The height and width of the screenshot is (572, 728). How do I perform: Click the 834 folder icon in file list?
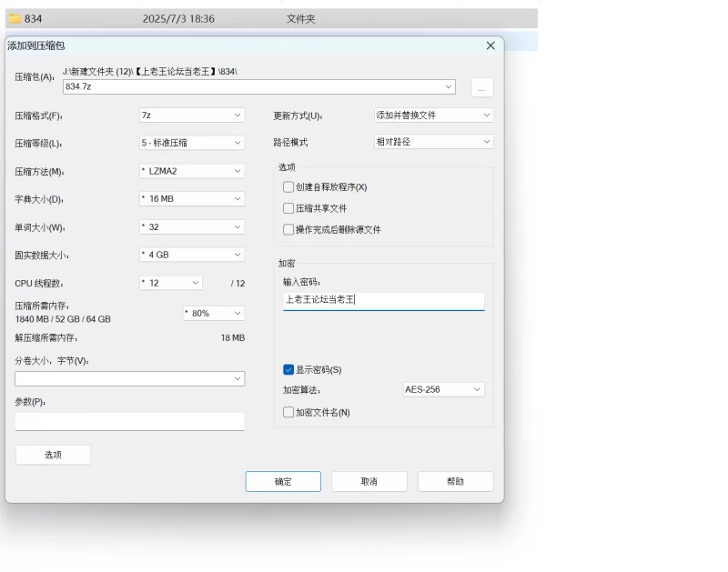click(x=15, y=19)
